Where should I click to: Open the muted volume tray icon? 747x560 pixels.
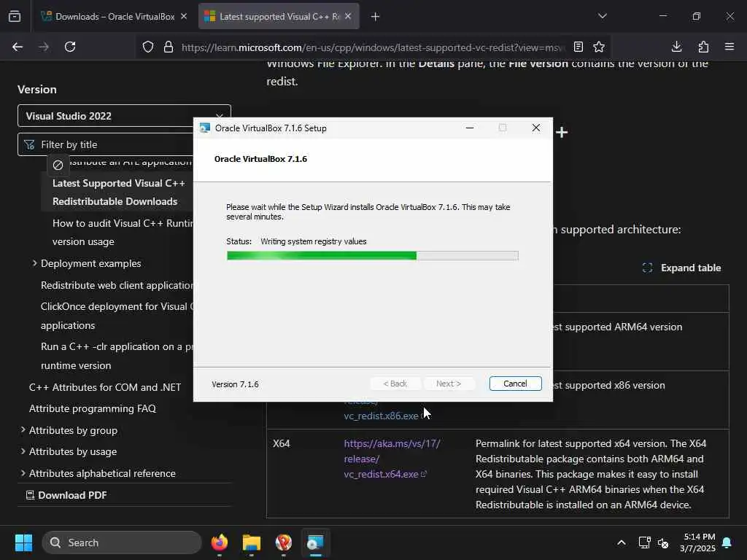(663, 542)
